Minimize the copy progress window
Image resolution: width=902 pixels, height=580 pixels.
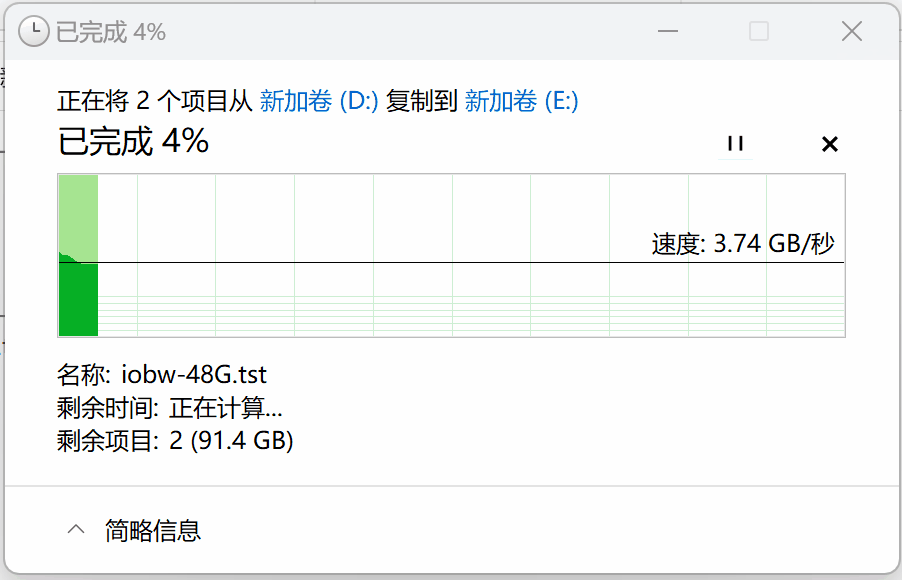coord(667,32)
